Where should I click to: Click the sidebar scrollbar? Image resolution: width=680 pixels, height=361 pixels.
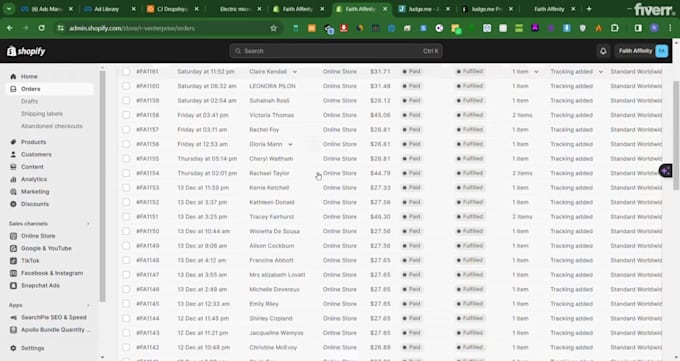[102, 186]
